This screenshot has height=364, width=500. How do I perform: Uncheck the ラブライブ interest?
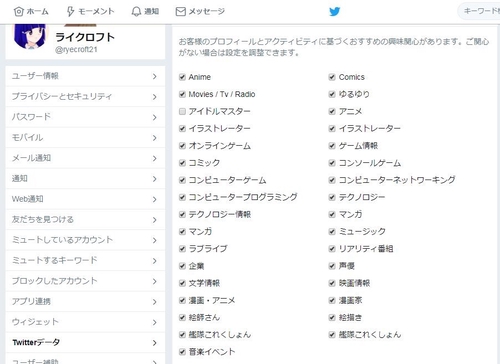click(x=182, y=249)
